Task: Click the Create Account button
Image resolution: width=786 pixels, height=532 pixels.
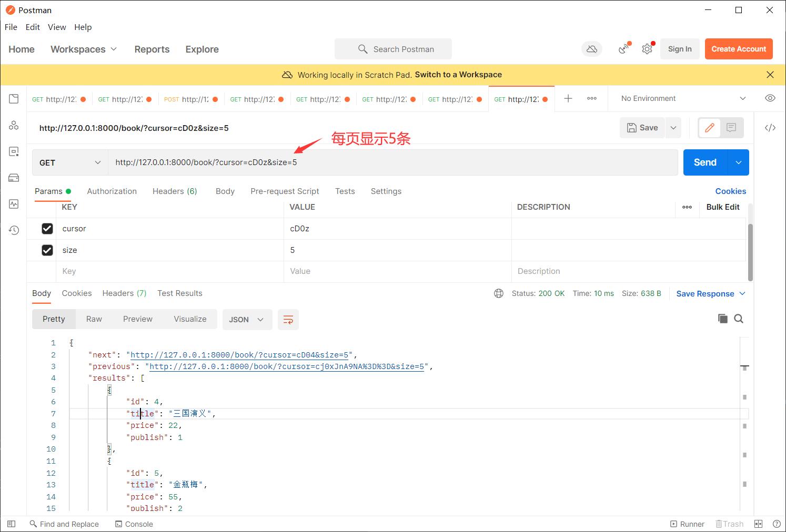Action: 739,49
